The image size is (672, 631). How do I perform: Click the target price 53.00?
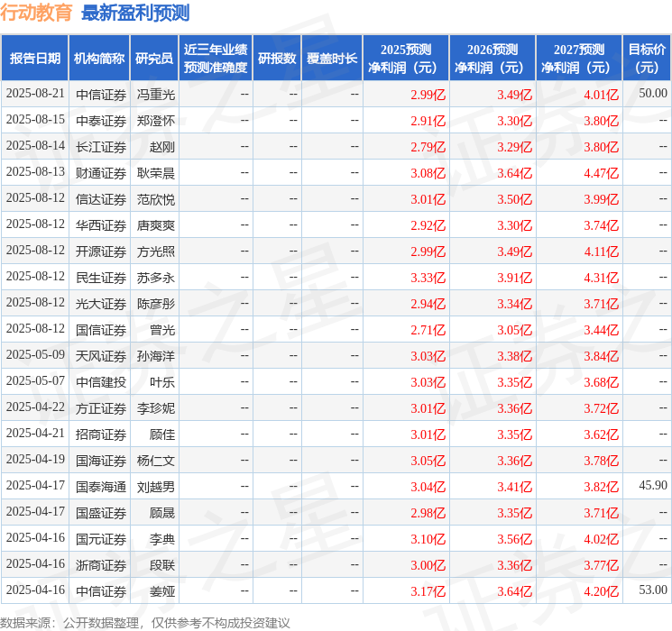point(653,590)
